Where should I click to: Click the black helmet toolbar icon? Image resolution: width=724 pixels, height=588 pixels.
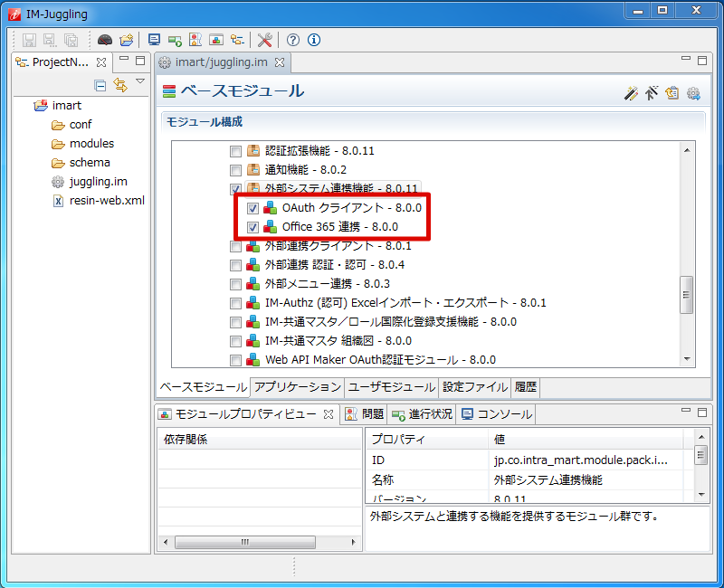[x=105, y=40]
